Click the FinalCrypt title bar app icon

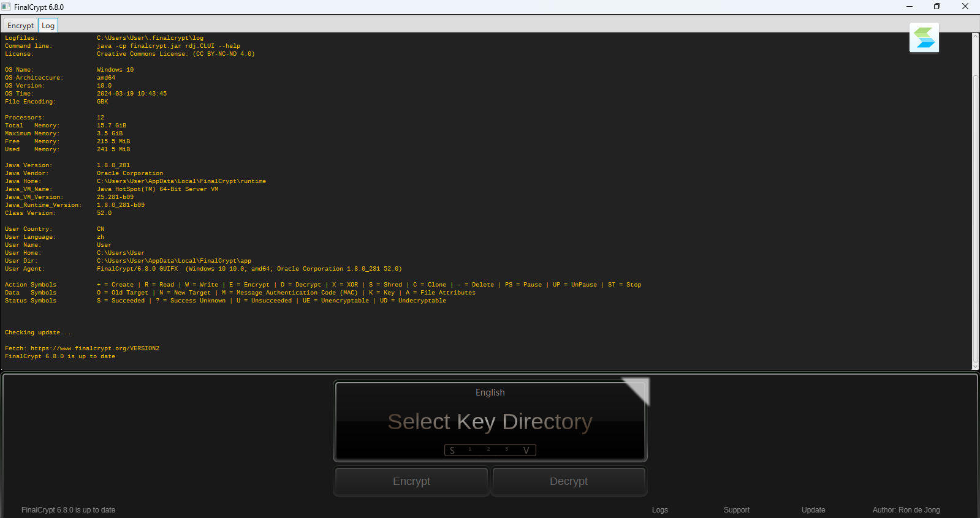pos(6,7)
